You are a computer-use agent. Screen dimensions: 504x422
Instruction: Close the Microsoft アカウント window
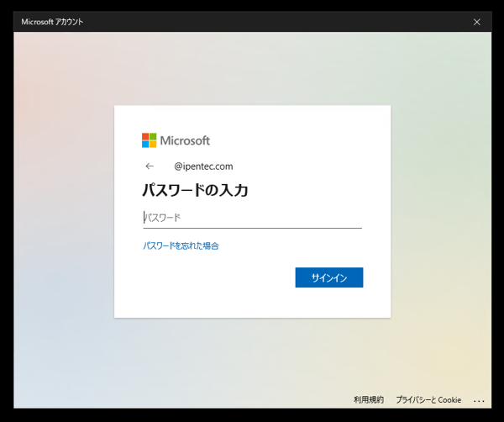pyautogui.click(x=476, y=22)
